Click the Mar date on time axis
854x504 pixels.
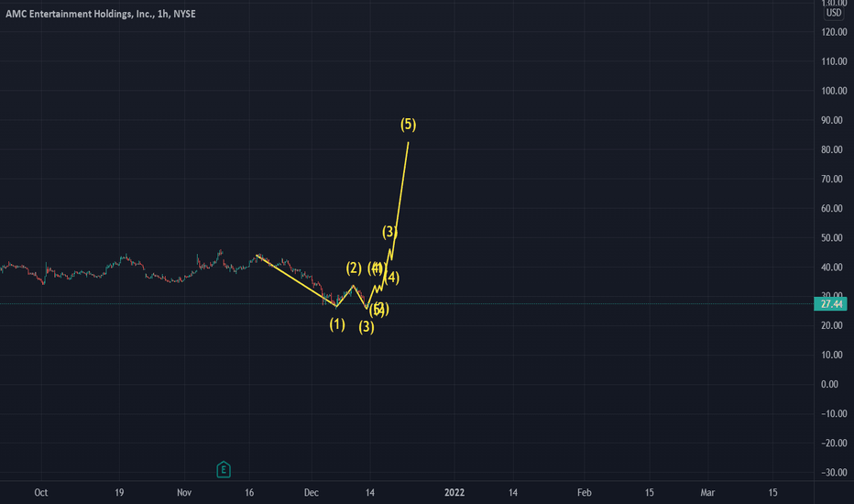point(707,493)
